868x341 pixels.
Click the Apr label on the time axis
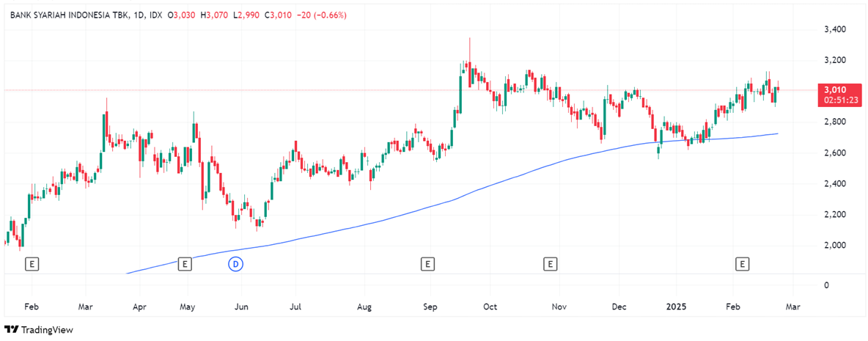(139, 306)
